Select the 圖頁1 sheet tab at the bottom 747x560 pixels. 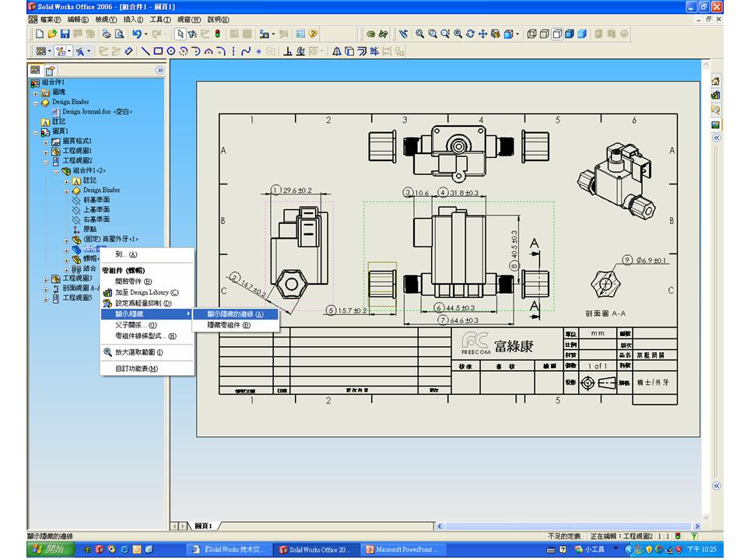tap(203, 526)
